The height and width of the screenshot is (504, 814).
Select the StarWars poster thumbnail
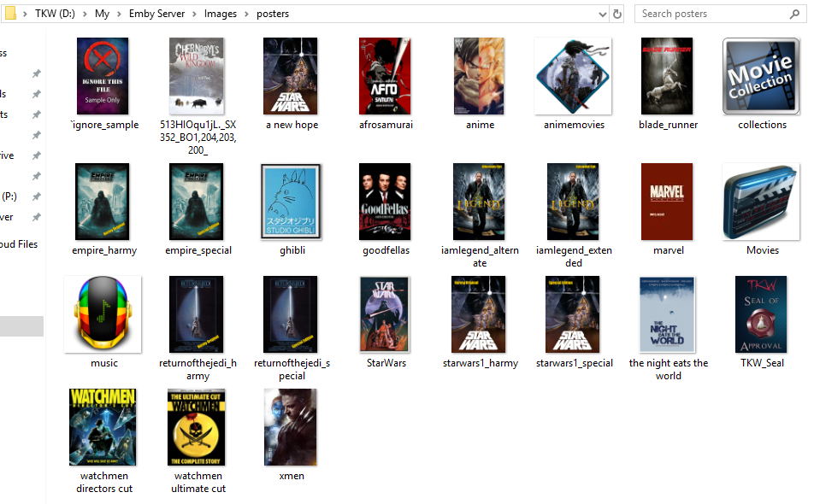point(385,314)
